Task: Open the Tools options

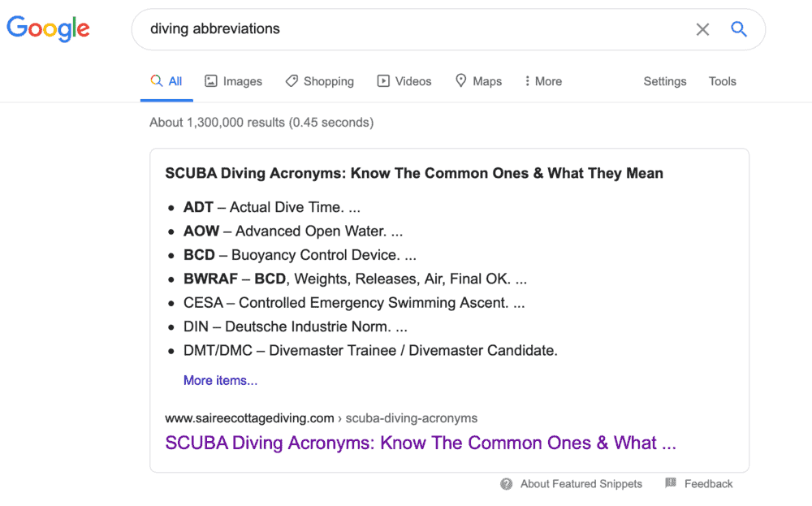Action: click(x=722, y=81)
